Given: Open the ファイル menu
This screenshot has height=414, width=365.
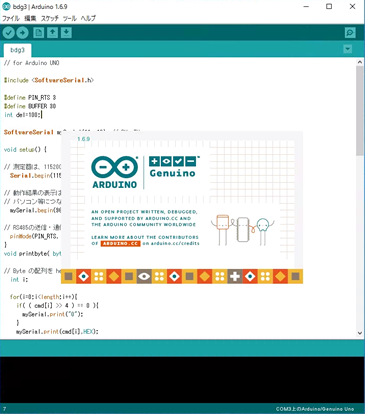Looking at the screenshot, I should tap(11, 18).
